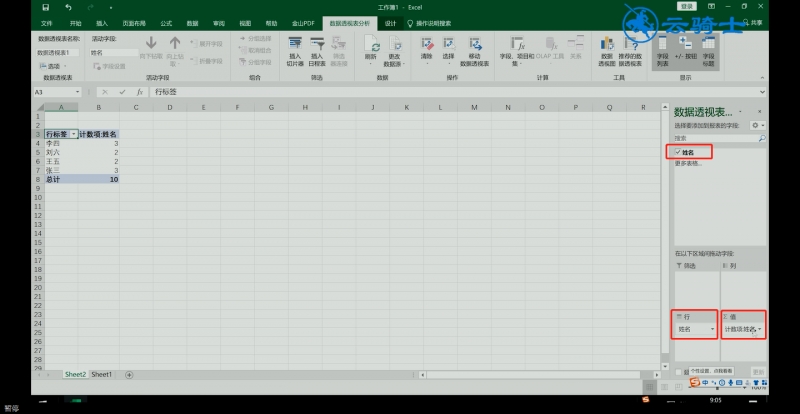Click the 更多表格... link
Screen dimensions: 800x414
(x=688, y=163)
